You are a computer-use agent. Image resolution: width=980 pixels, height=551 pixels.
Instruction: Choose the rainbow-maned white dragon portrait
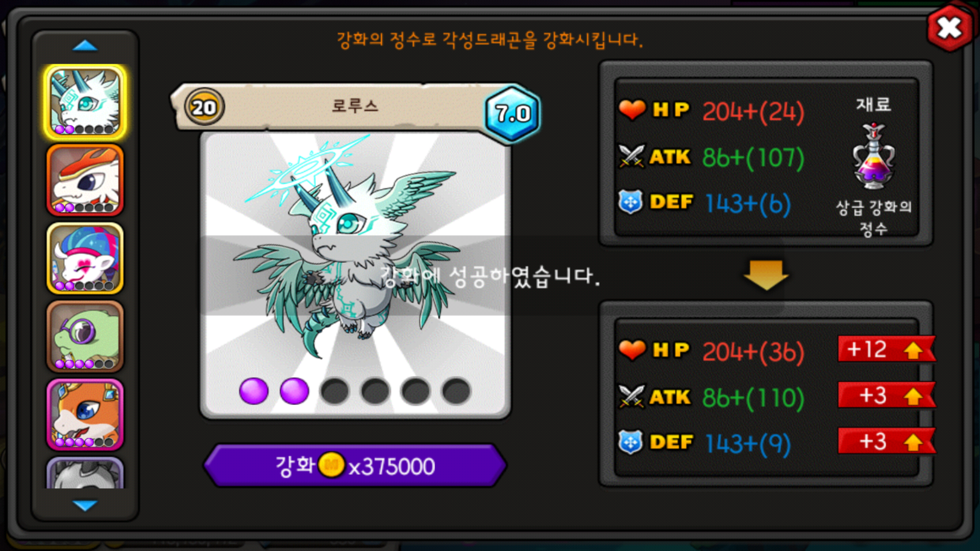pyautogui.click(x=85, y=258)
